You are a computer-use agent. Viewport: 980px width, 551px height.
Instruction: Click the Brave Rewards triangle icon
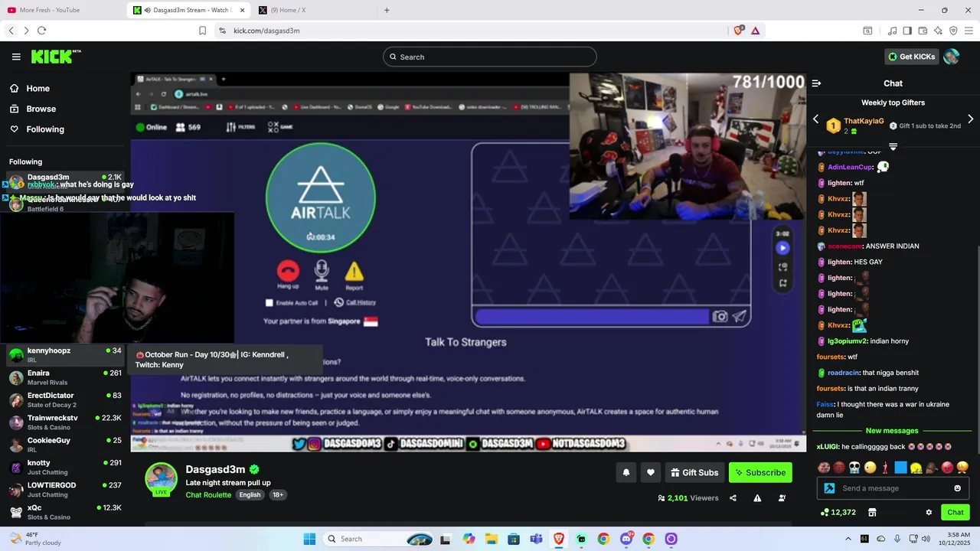coord(755,31)
